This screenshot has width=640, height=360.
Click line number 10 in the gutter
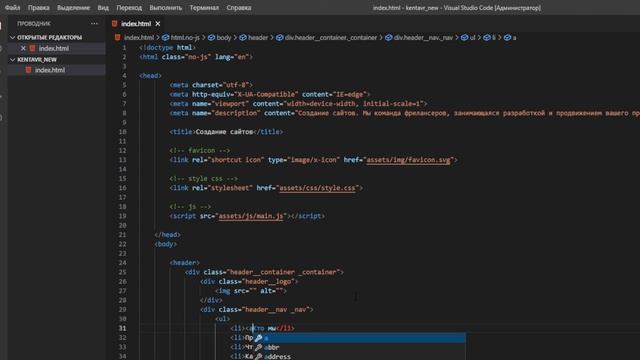coord(122,132)
